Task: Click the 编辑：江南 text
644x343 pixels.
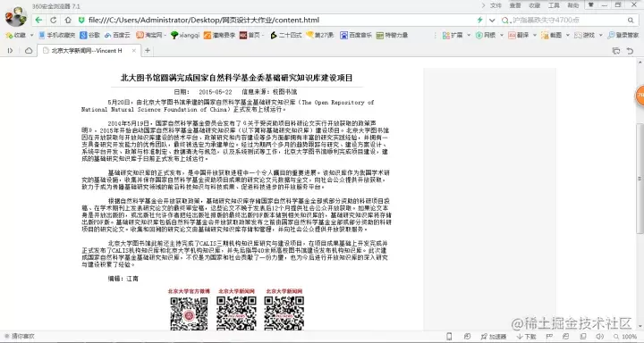Action: coord(123,279)
